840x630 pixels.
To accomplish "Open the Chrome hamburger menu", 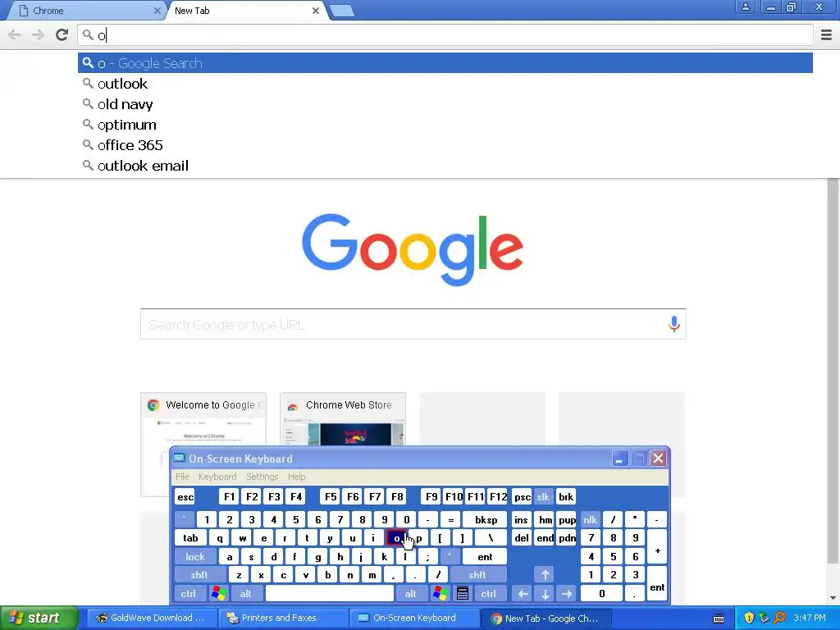I will click(x=826, y=35).
